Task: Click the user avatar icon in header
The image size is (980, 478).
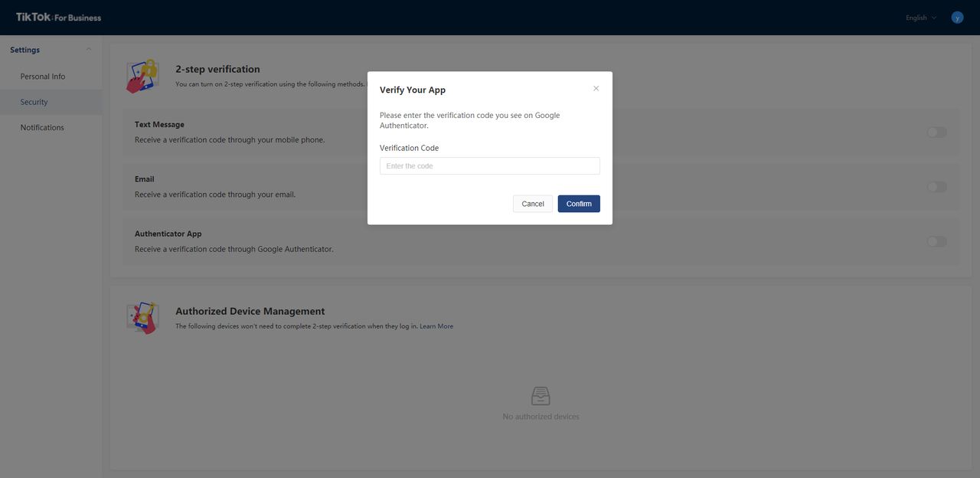Action: 956,17
